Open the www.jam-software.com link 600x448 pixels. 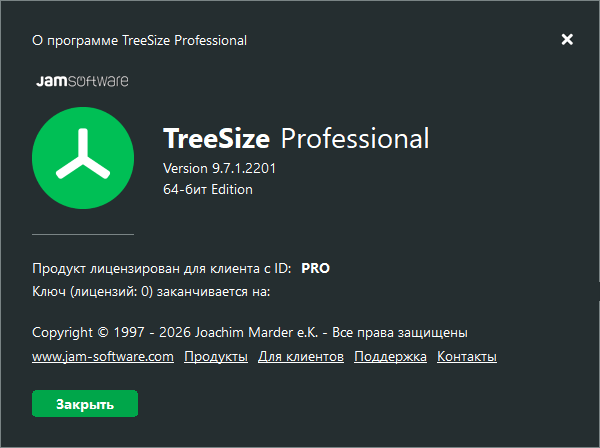point(103,357)
